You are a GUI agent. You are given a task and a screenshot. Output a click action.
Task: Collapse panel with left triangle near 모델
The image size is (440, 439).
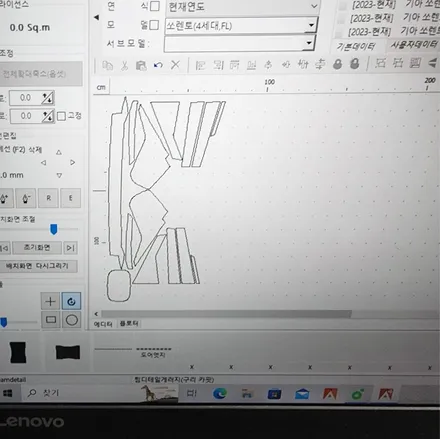click(x=96, y=17)
